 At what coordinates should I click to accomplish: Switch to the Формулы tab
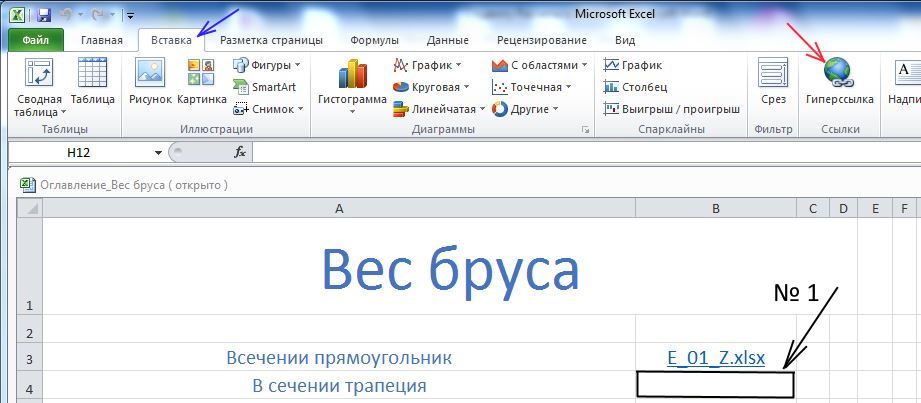(x=374, y=40)
